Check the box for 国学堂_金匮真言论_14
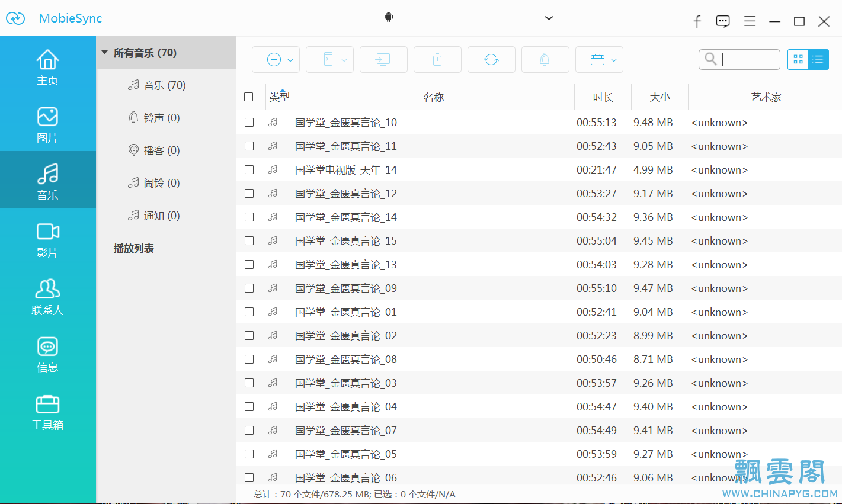Screen dimensions: 842x504 pyautogui.click(x=249, y=217)
